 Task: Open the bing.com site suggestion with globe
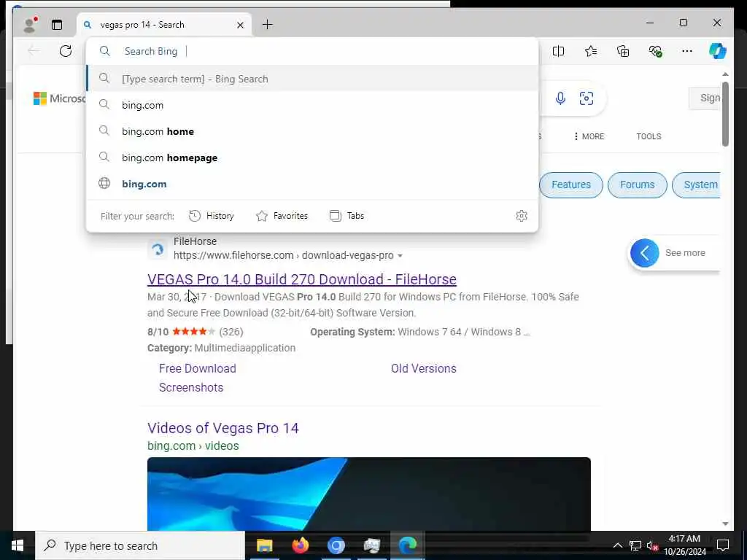click(312, 183)
